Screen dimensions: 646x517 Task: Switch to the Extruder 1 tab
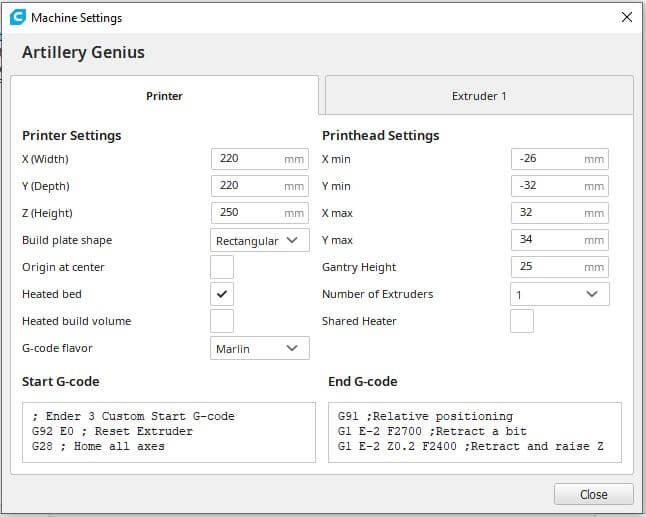[x=479, y=96]
